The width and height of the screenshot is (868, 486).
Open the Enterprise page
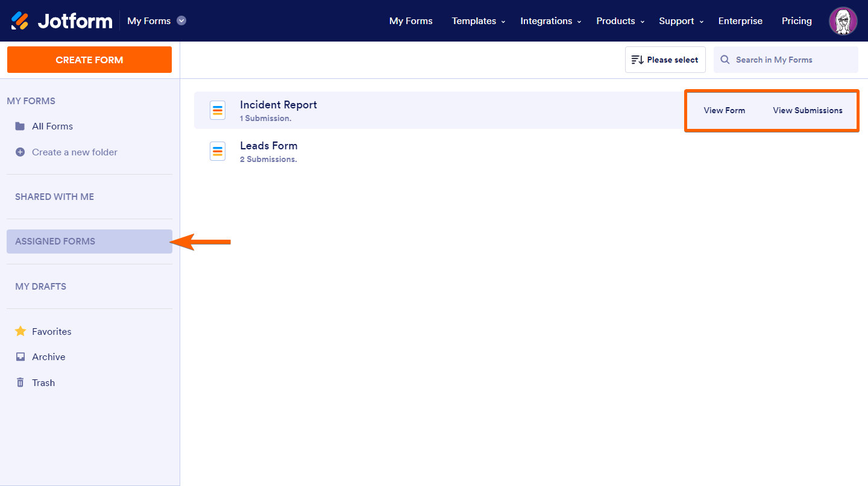click(740, 21)
